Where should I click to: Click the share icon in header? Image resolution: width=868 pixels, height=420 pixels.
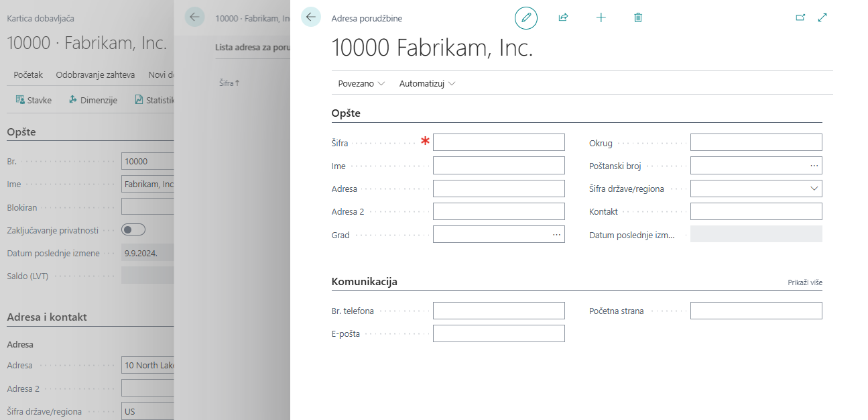tap(563, 18)
